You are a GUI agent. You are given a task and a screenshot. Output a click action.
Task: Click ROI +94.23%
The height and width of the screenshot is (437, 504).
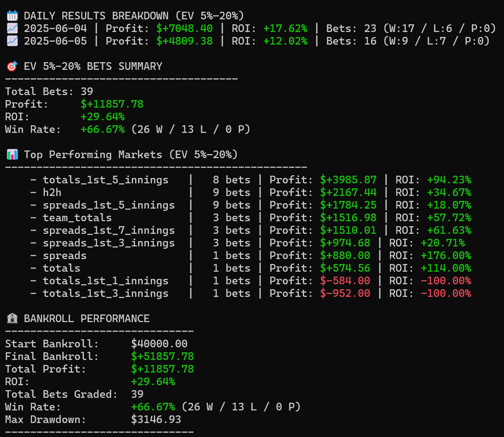450,180
